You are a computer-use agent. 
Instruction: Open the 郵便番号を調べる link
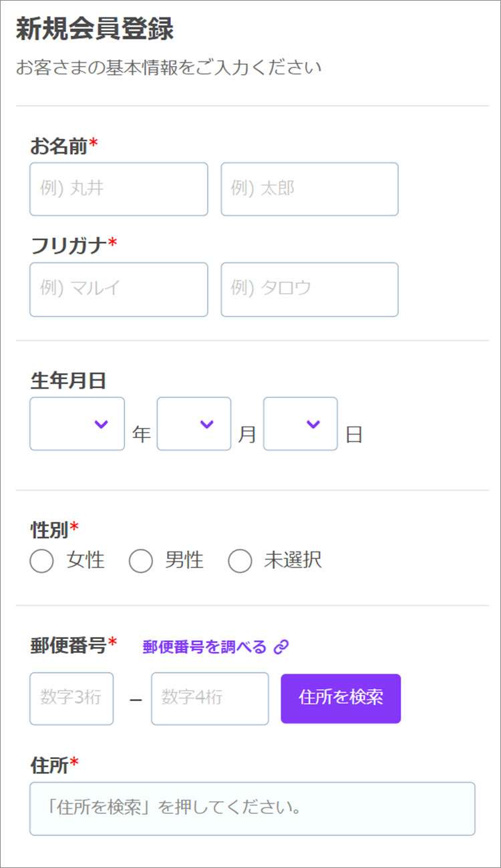(x=206, y=646)
